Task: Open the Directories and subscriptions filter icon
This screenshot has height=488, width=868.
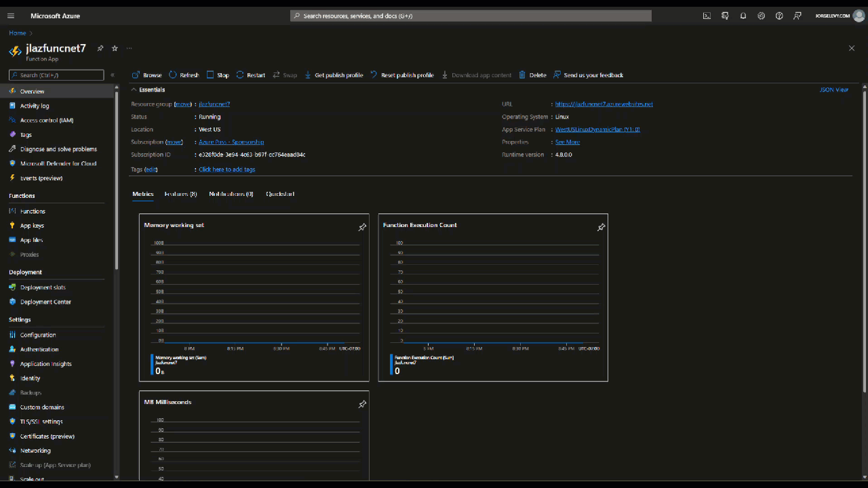Action: [725, 16]
